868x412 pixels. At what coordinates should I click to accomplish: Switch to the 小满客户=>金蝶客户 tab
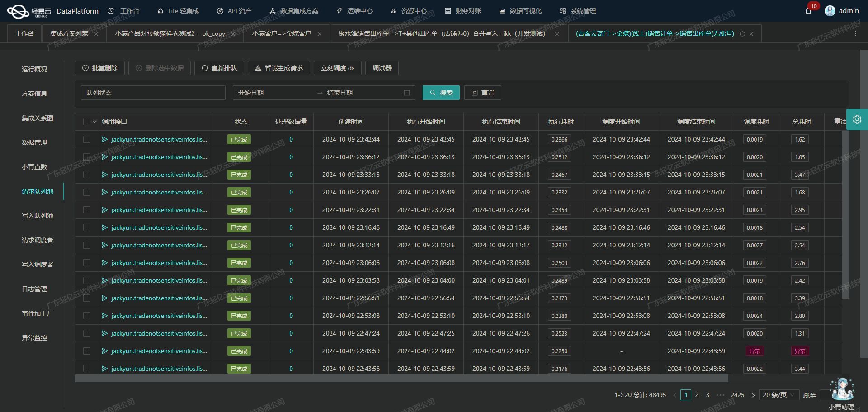click(x=281, y=34)
